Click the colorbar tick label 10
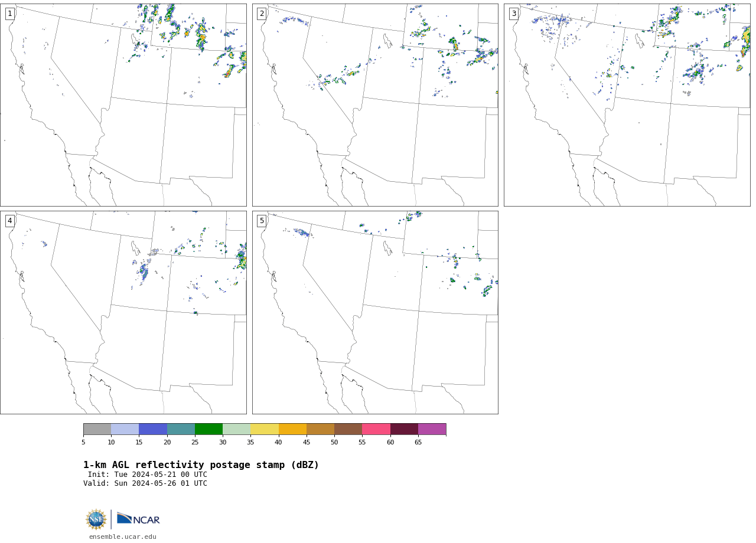This screenshot has height=543, width=756. point(111,442)
